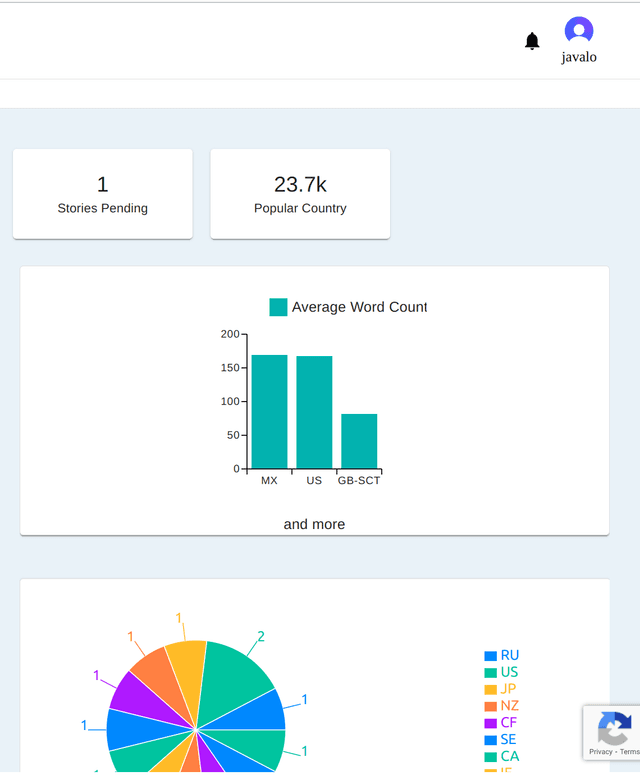
Task: Click the JP legend label
Action: [508, 689]
